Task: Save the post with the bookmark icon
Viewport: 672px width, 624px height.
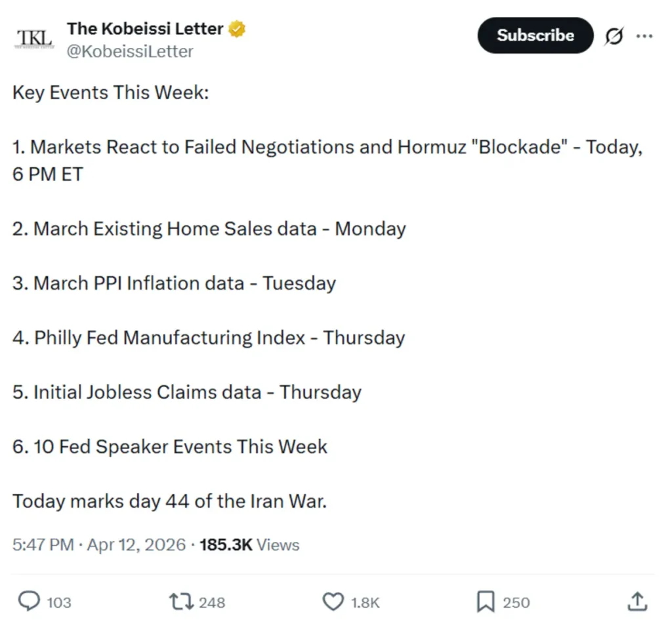Action: (x=485, y=601)
